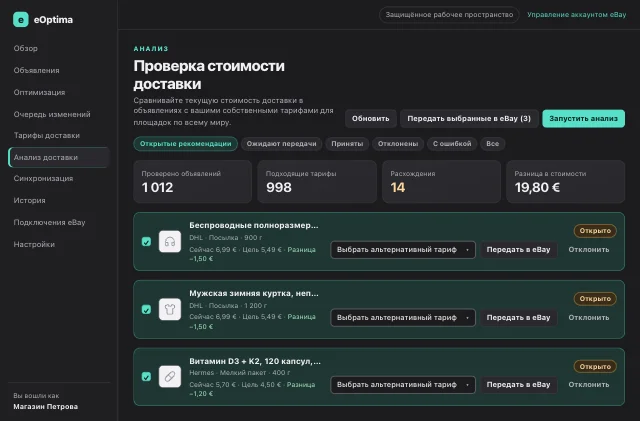640x421 pixels.
Task: Click the jacket product thumbnail icon
Action: pos(170,309)
